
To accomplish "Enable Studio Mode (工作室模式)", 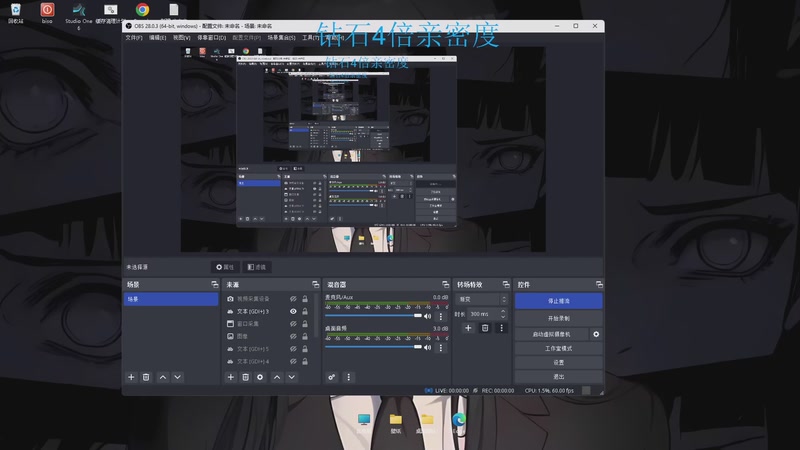I will [x=559, y=348].
